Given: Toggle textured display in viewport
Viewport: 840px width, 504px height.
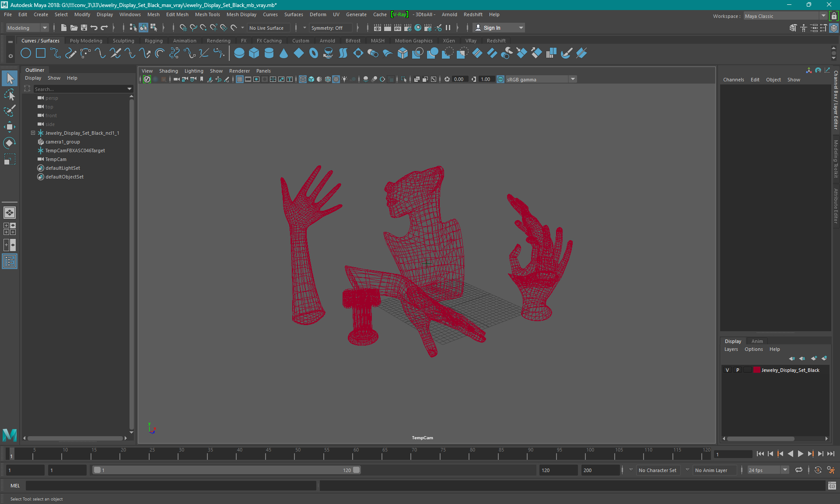Looking at the screenshot, I should [x=336, y=79].
